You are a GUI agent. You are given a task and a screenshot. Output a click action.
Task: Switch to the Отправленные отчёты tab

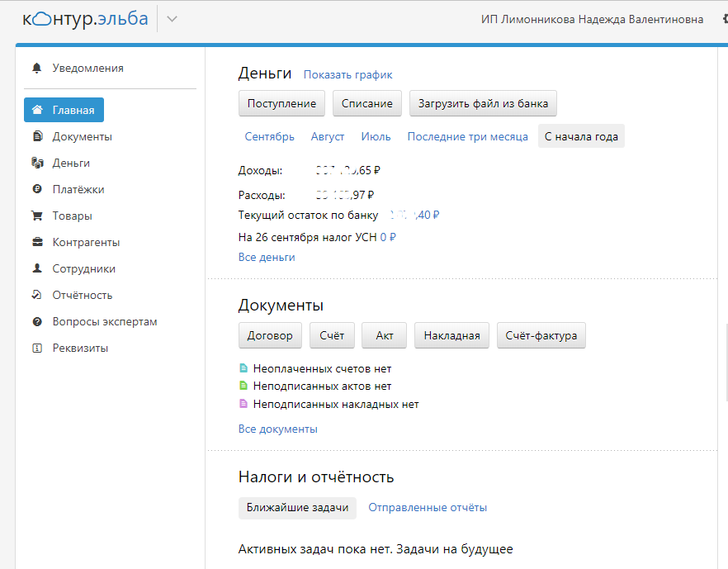[x=428, y=508]
